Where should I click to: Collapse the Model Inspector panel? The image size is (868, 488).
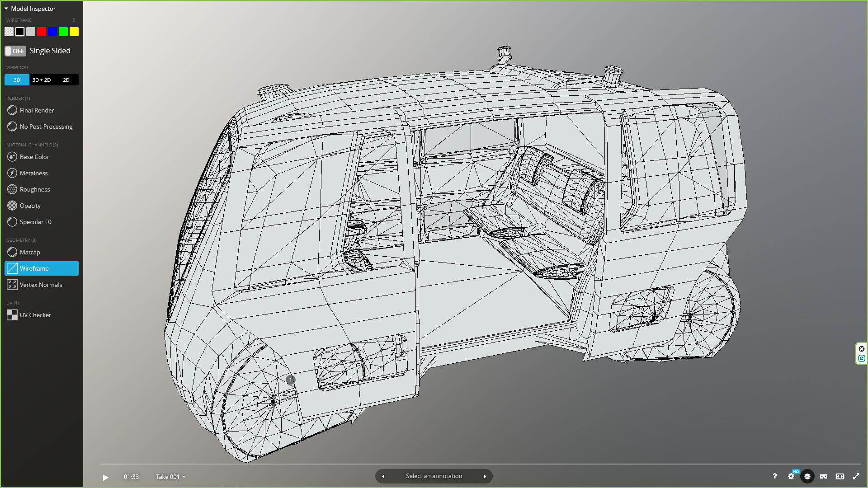click(x=6, y=9)
